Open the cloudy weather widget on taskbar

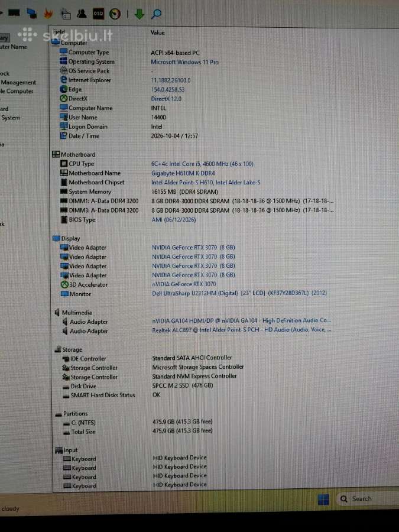point(11,508)
